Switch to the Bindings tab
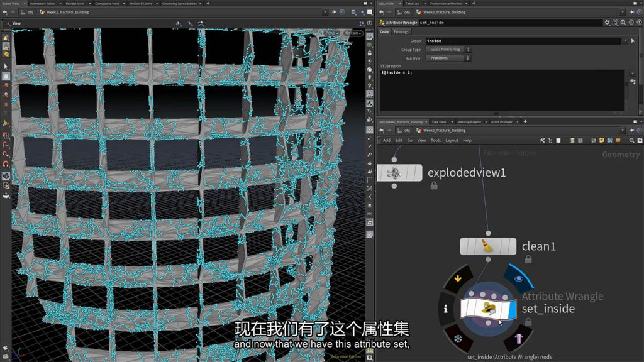Image resolution: width=644 pixels, height=362 pixels. (x=401, y=32)
